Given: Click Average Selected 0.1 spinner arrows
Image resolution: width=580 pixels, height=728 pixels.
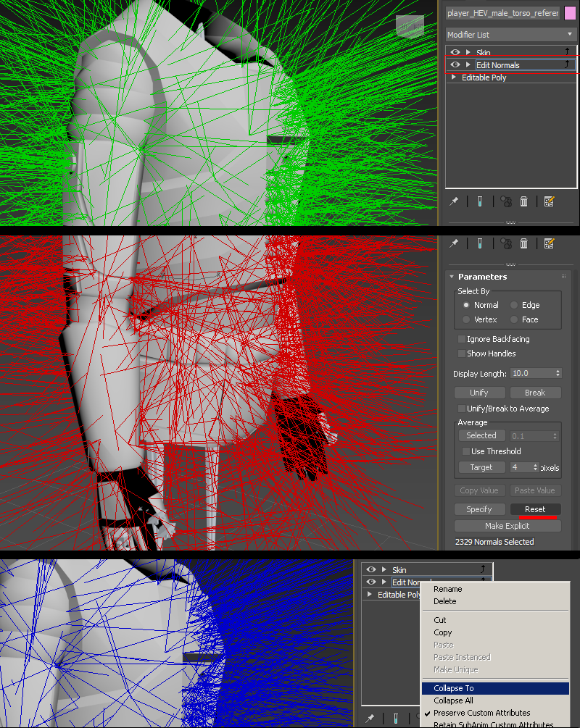Looking at the screenshot, I should point(555,436).
